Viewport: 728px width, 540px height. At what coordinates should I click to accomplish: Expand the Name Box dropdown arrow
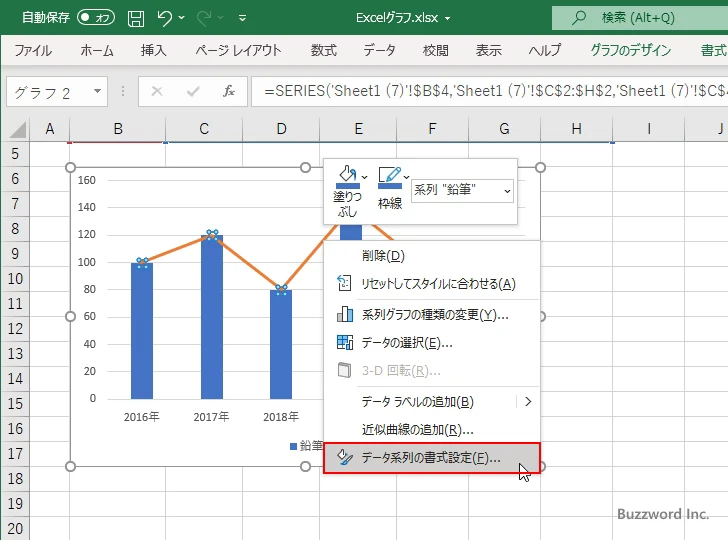tap(98, 91)
